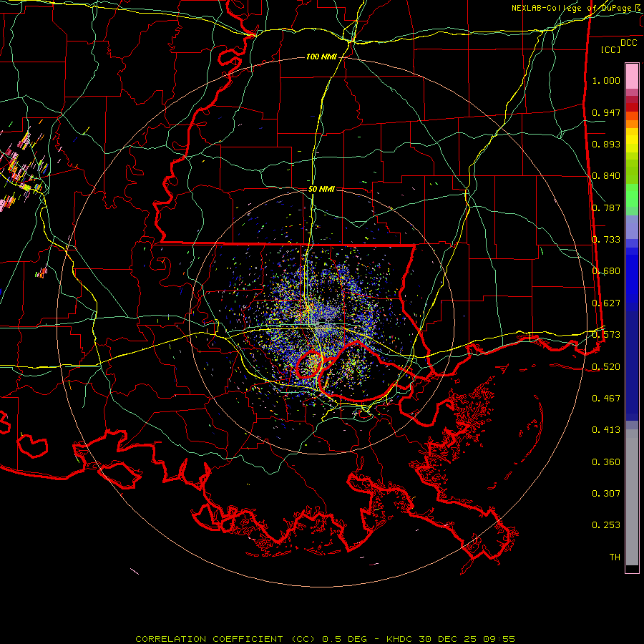This screenshot has width=644, height=644.
Task: Select the 0.413 scale value
Action: 606,430
